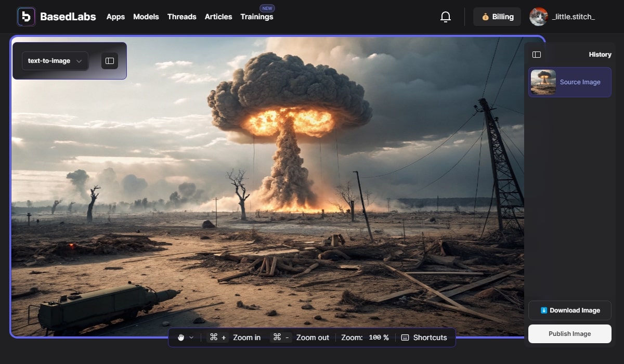624x364 pixels.
Task: Download the generated image
Action: pyautogui.click(x=569, y=310)
